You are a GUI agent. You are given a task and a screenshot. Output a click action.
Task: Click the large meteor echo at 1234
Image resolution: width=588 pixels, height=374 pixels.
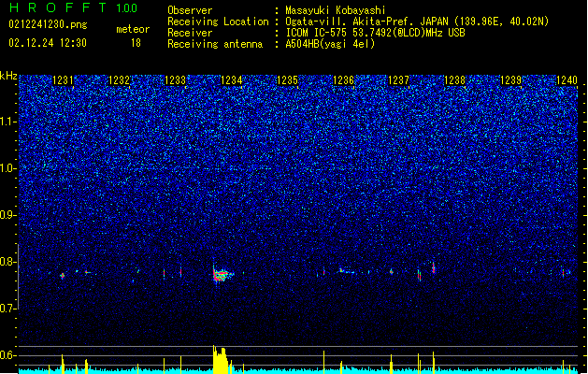click(222, 275)
